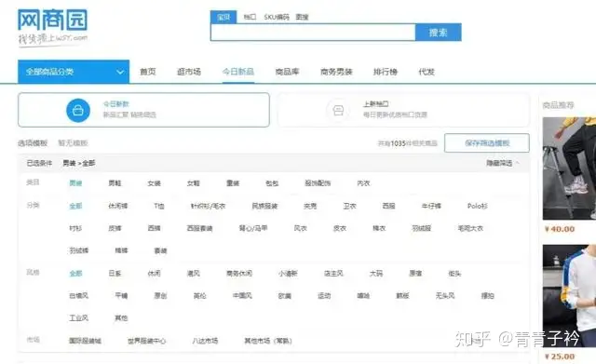The image size is (596, 364).
Task: Filter category by 女鞋
Action: pyautogui.click(x=194, y=183)
